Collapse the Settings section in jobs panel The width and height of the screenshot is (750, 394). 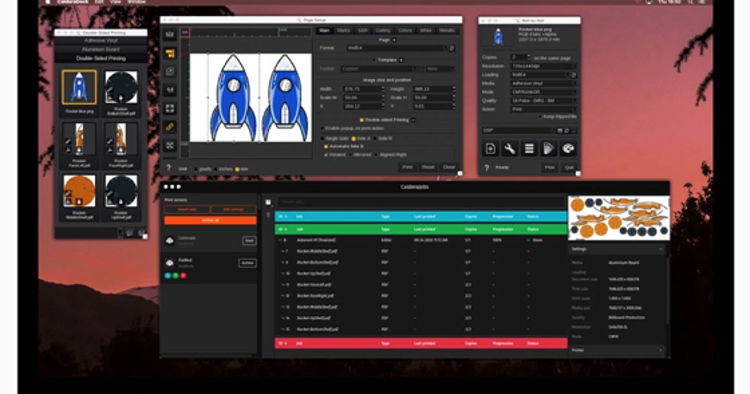tap(661, 249)
